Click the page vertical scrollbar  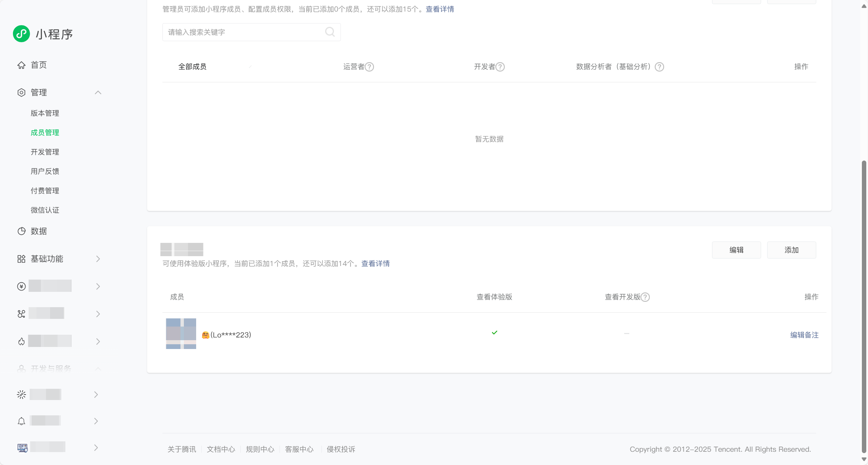[864, 306]
